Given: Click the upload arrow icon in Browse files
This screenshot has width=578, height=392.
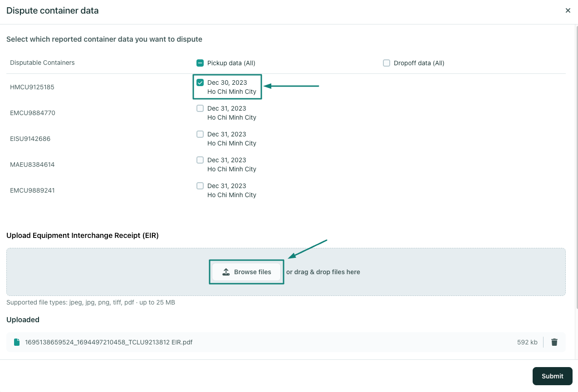Looking at the screenshot, I should point(226,272).
